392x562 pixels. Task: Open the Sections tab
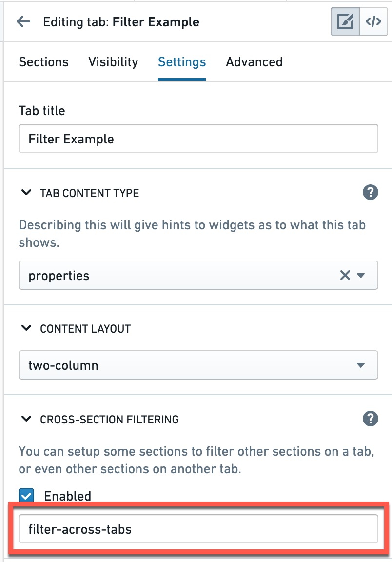(x=44, y=62)
